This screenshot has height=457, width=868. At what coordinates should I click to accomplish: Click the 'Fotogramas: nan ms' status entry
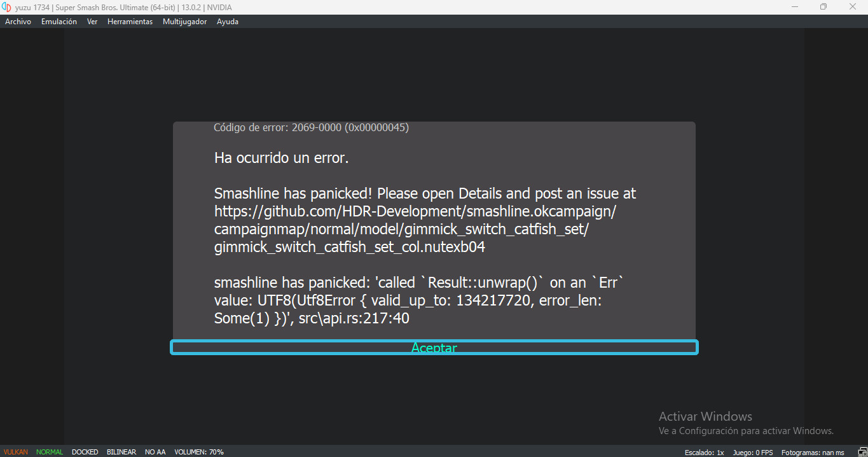[813, 453]
